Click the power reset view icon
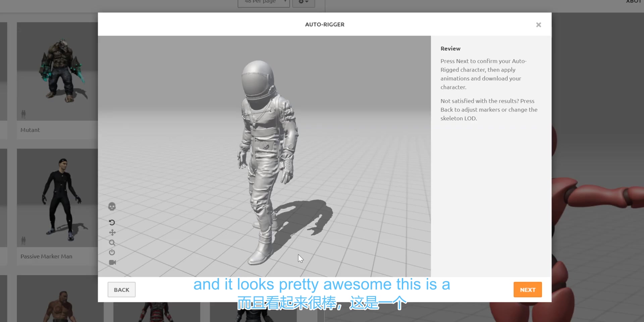Screen dimensions: 644x322 (112, 252)
